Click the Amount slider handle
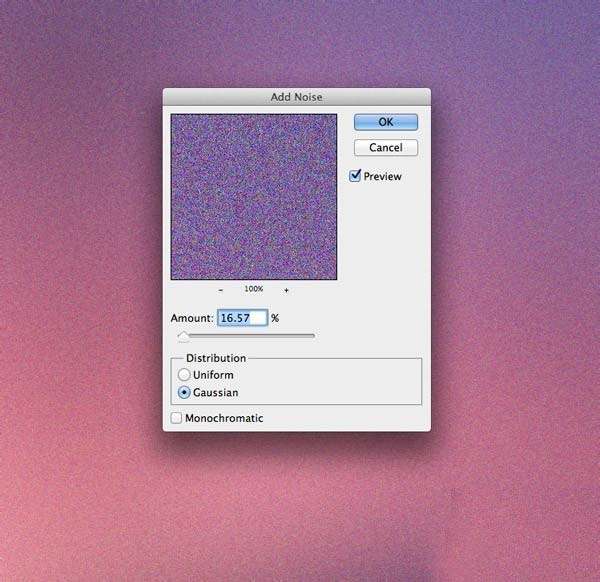The height and width of the screenshot is (582, 600). click(x=184, y=336)
